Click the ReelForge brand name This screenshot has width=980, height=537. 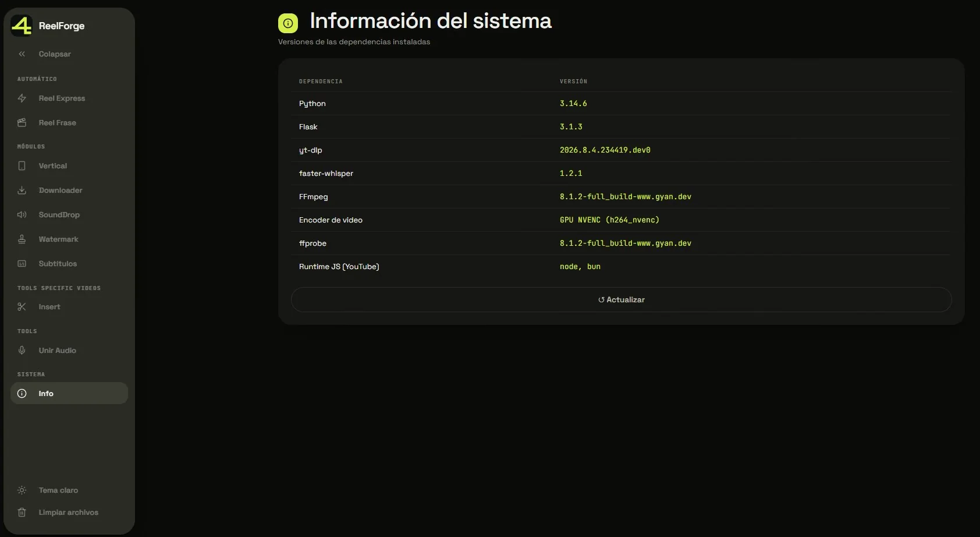point(62,26)
